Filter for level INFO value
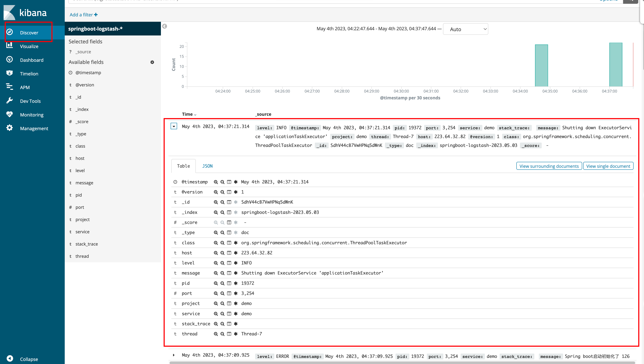This screenshot has width=644, height=364. [216, 263]
